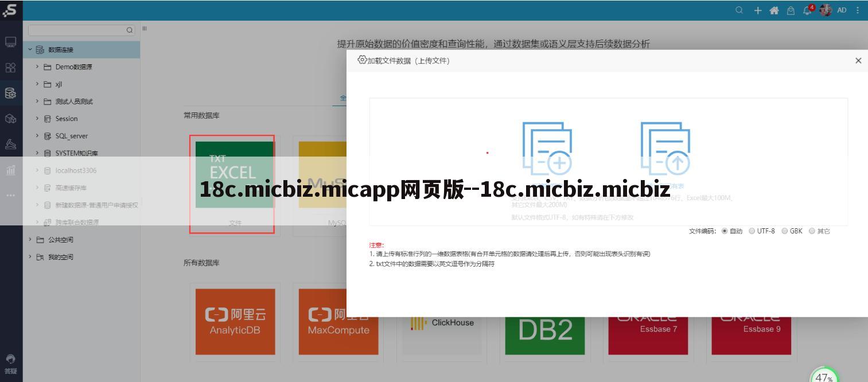Viewport: 868px width, 382px height.
Task: Select the SQL_server data source
Action: point(72,136)
